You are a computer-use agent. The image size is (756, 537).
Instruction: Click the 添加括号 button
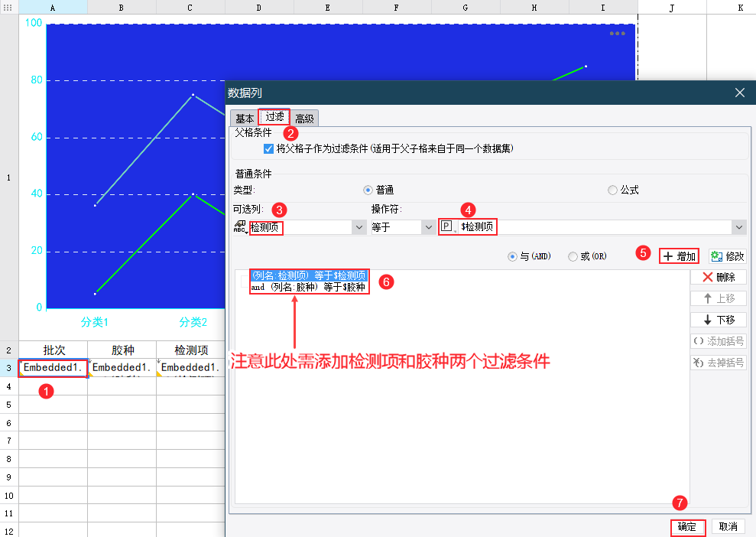(719, 341)
